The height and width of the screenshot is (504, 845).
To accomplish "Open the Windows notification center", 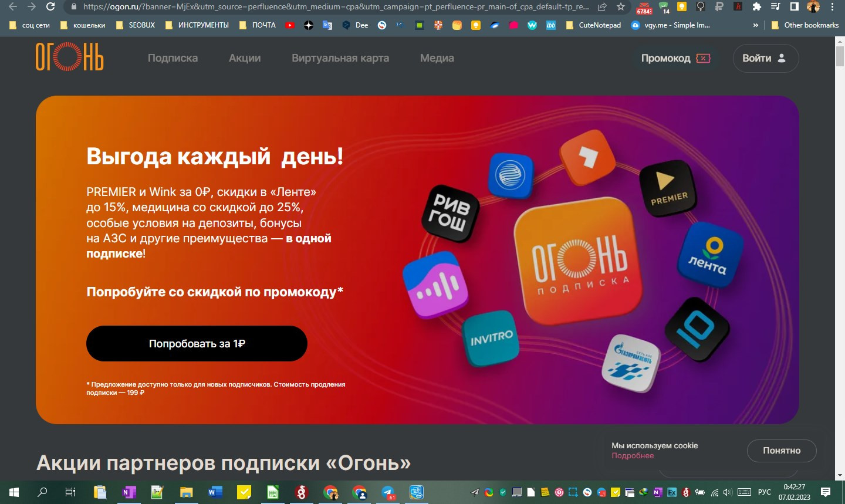I will coord(826,492).
